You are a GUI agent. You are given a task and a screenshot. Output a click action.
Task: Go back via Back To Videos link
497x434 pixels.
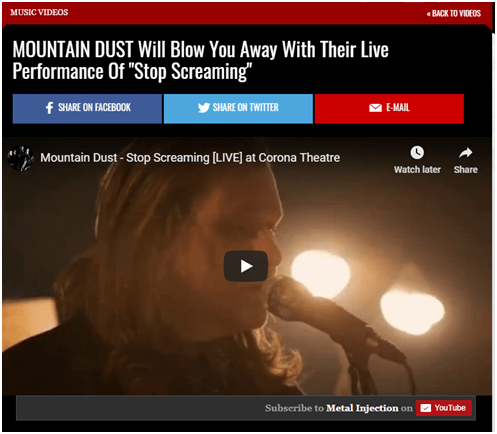click(454, 13)
